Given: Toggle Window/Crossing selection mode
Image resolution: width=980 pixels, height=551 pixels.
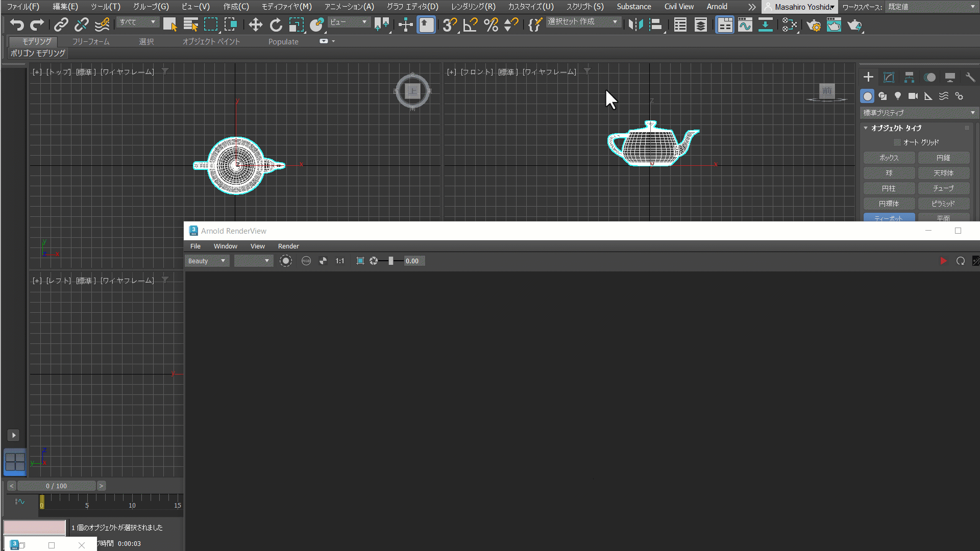Looking at the screenshot, I should point(231,24).
